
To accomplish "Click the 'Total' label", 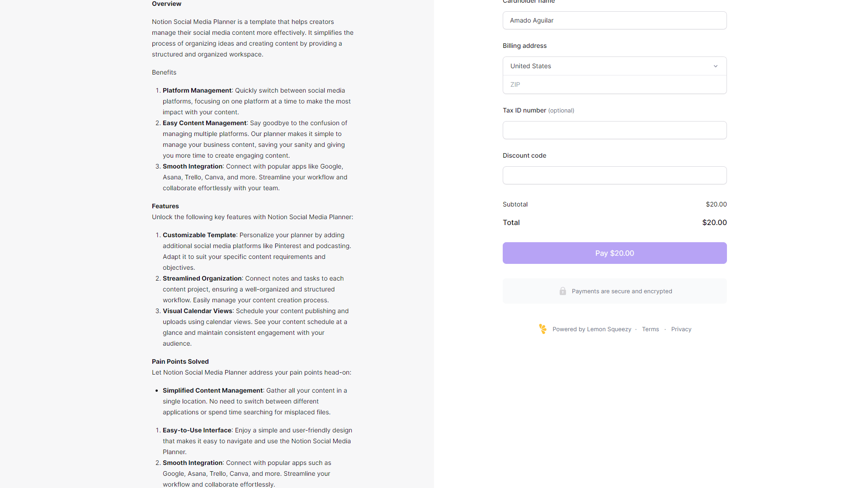I will 511,222.
